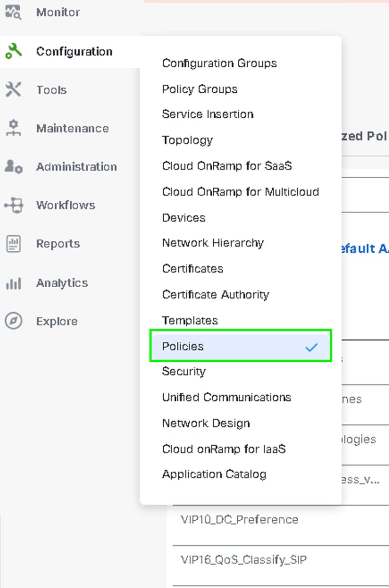
Task: Open Service Insertion submenu entry
Action: [x=208, y=114]
